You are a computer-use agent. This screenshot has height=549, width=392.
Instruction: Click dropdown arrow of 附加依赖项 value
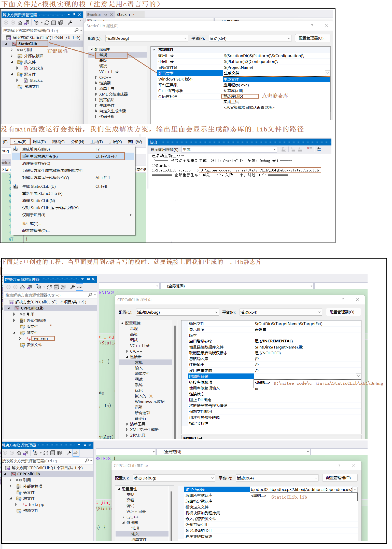tap(355, 489)
